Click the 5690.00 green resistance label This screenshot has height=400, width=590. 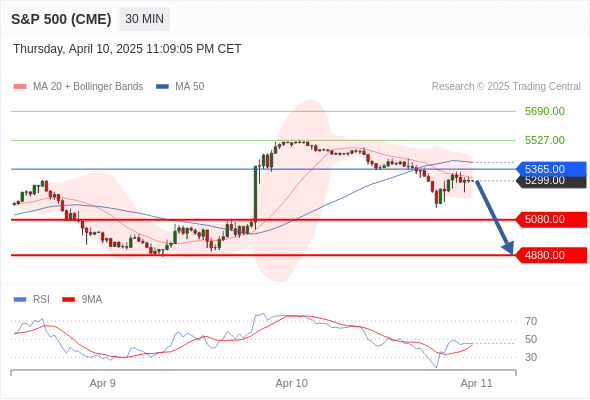(545, 111)
